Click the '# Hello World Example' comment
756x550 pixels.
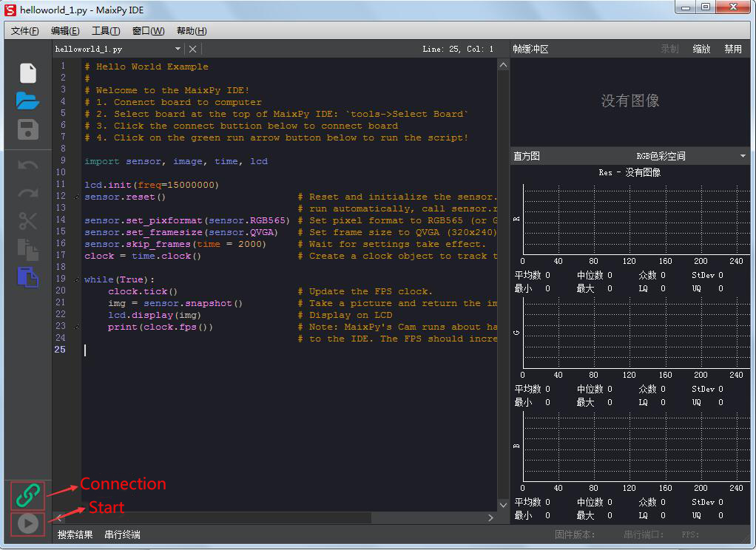pyautogui.click(x=146, y=67)
